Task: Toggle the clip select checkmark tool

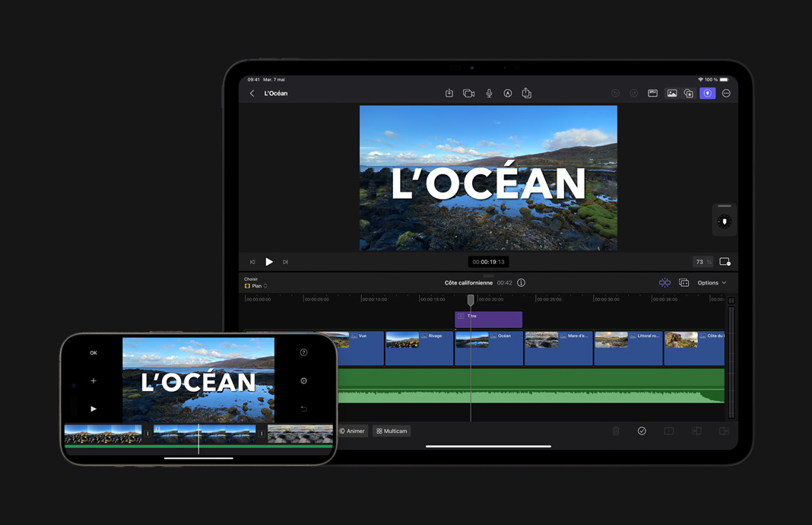Action: click(x=642, y=431)
